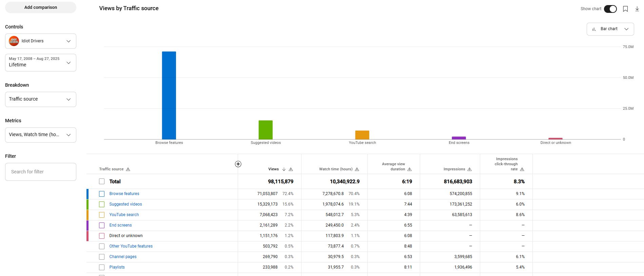Image resolution: width=644 pixels, height=276 pixels.
Task: Toggle the Show chart switch off
Action: pos(610,9)
